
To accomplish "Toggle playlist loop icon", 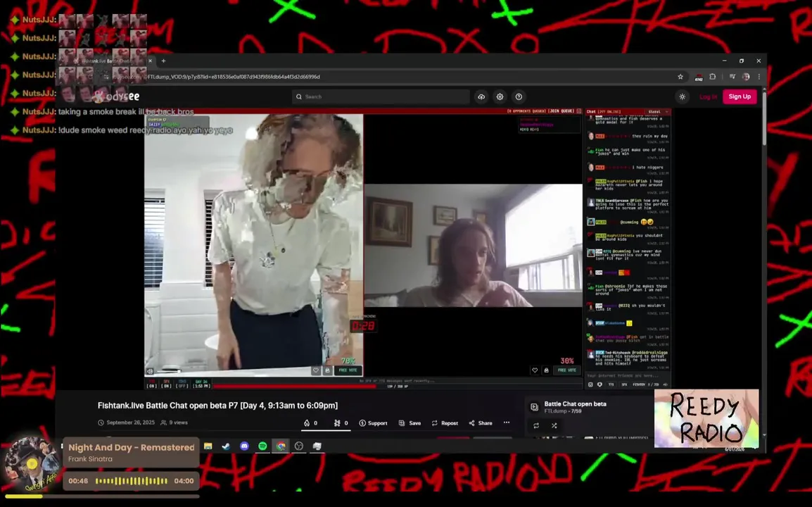I will point(536,425).
